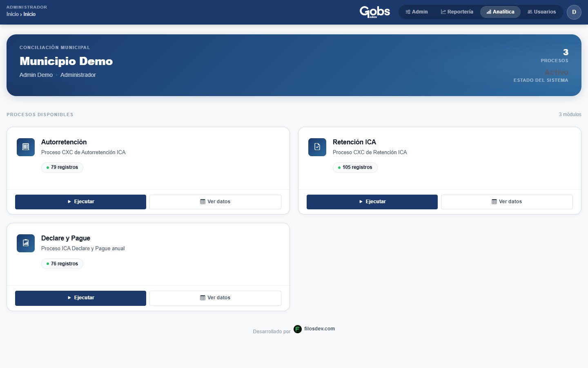Screen dimensions: 588x368
Task: Click the Autorretención card icon
Action: [26, 147]
